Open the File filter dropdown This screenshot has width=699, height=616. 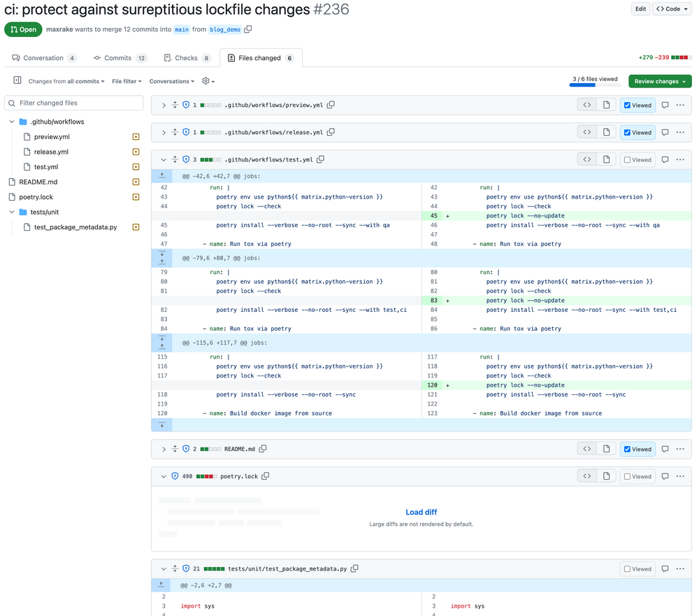[x=127, y=81]
